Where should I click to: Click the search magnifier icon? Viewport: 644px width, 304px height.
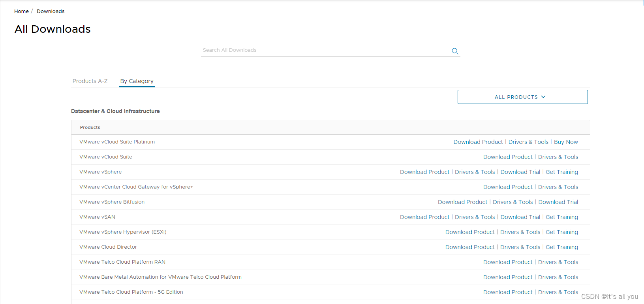point(455,51)
